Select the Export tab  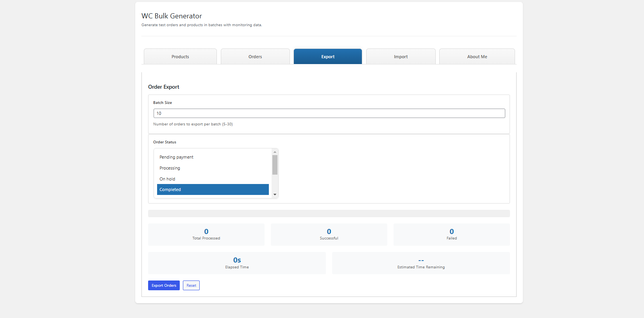(x=328, y=57)
